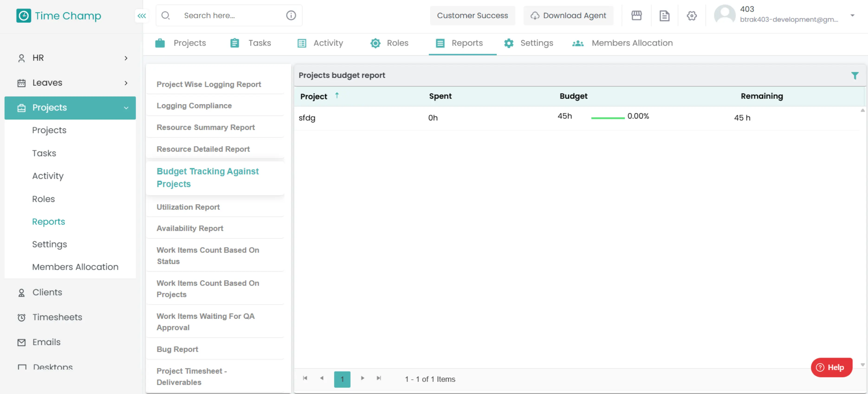This screenshot has height=394, width=868.
Task: Open the store marketplace icon
Action: [636, 16]
